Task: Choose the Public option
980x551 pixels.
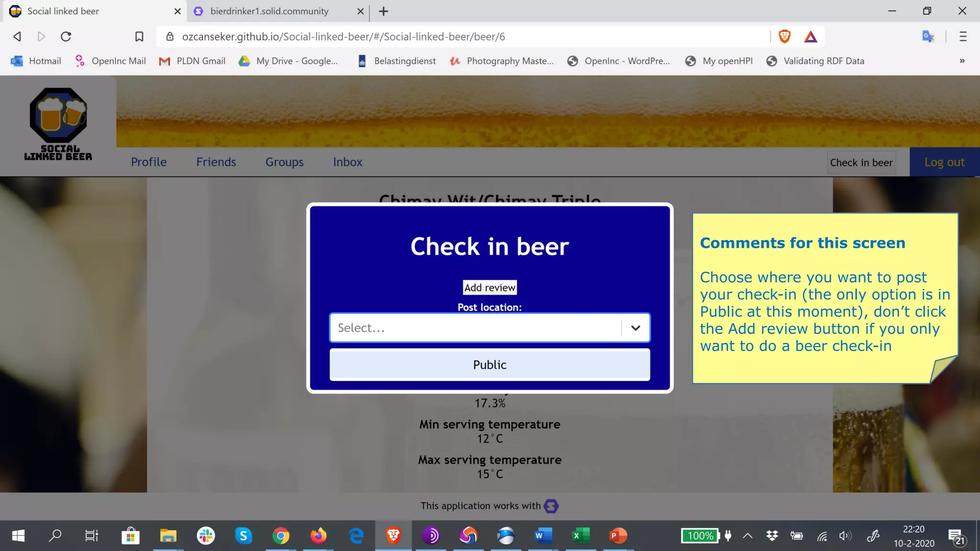Action: point(490,365)
